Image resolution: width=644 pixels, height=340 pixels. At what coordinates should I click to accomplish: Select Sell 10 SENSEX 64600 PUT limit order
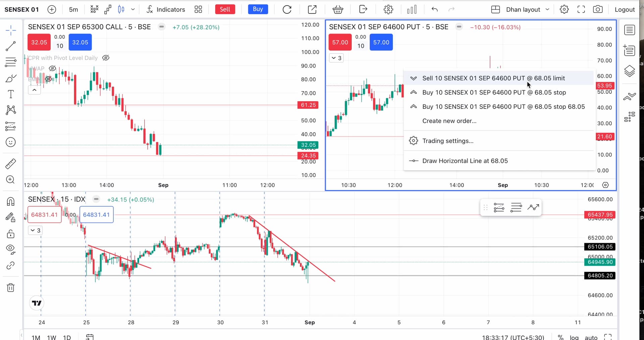pos(499,78)
